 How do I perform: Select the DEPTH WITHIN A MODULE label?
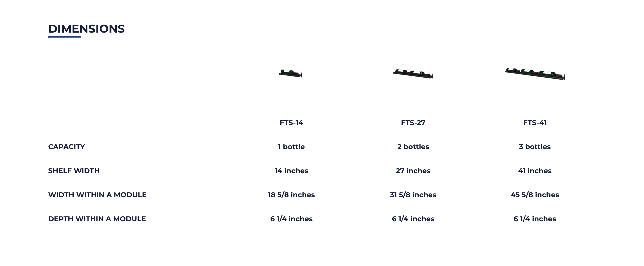point(97,219)
